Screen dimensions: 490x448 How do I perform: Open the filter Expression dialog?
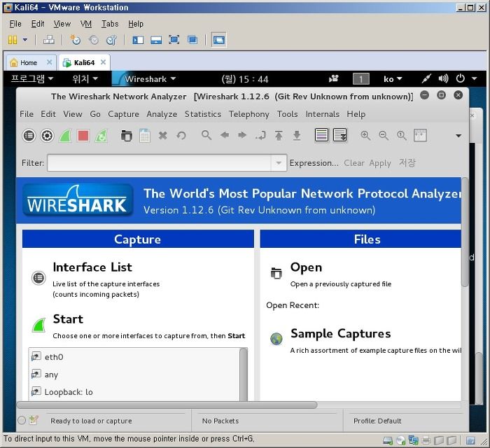314,163
